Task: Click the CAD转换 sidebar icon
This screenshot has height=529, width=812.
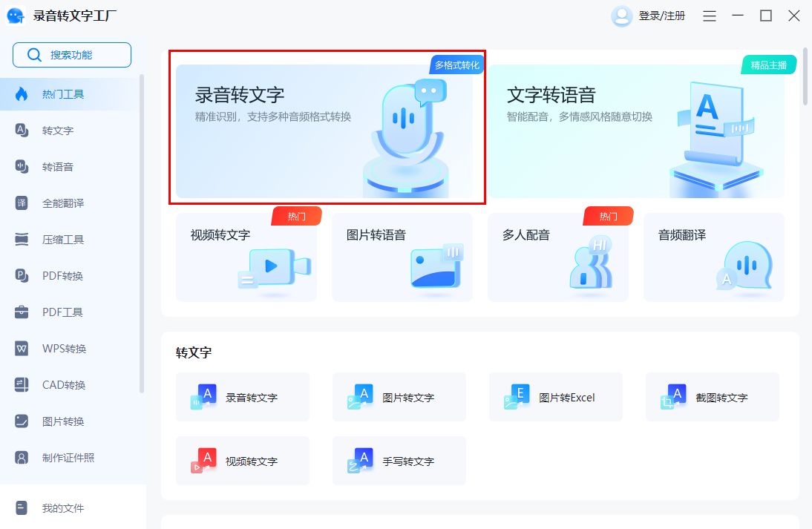Action: (22, 384)
